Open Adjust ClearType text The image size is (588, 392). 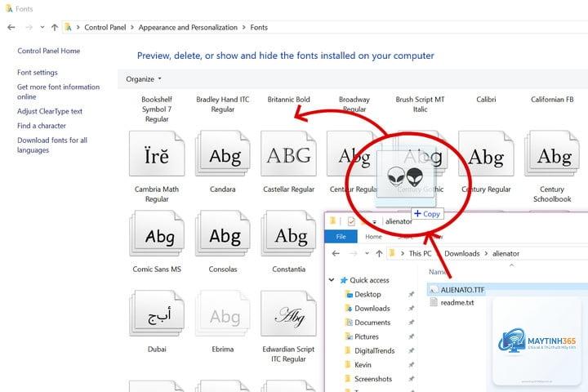(50, 111)
